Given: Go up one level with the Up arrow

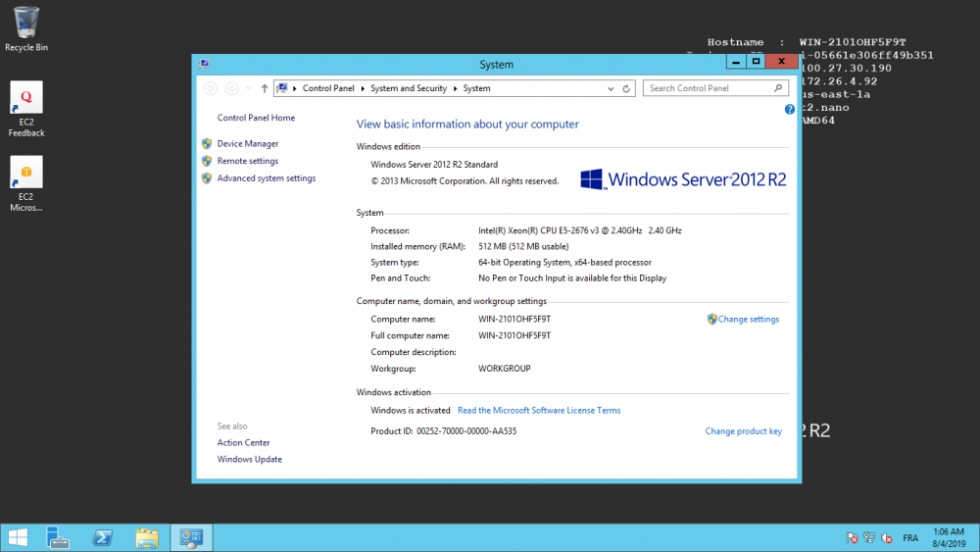Looking at the screenshot, I should [x=265, y=89].
